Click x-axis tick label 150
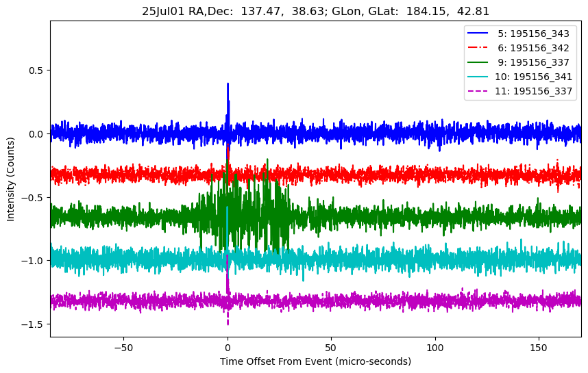Image resolution: width=588 pixels, height=373 pixels. (x=539, y=348)
